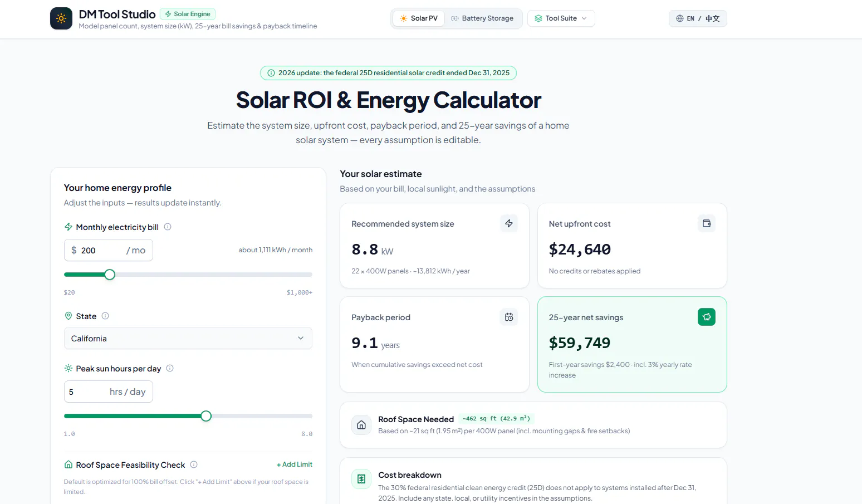Image resolution: width=862 pixels, height=504 pixels.
Task: Switch to the Battery Storage tab
Action: pos(482,18)
